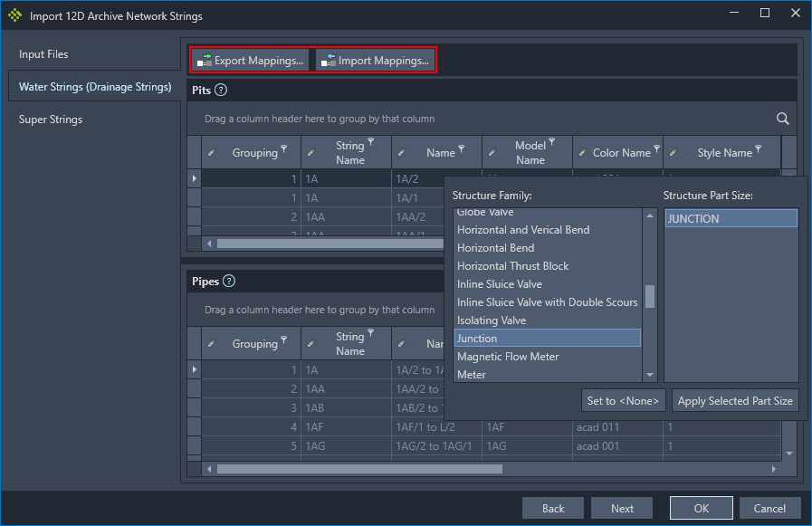
Task: Click the pencil edit icon on Pipes String Name column
Action: pyautogui.click(x=310, y=344)
